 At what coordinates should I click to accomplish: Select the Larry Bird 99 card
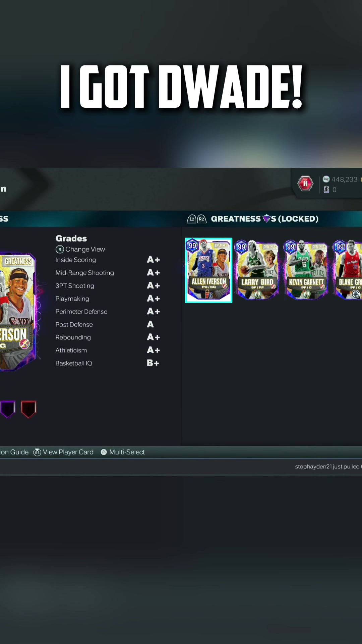257,270
